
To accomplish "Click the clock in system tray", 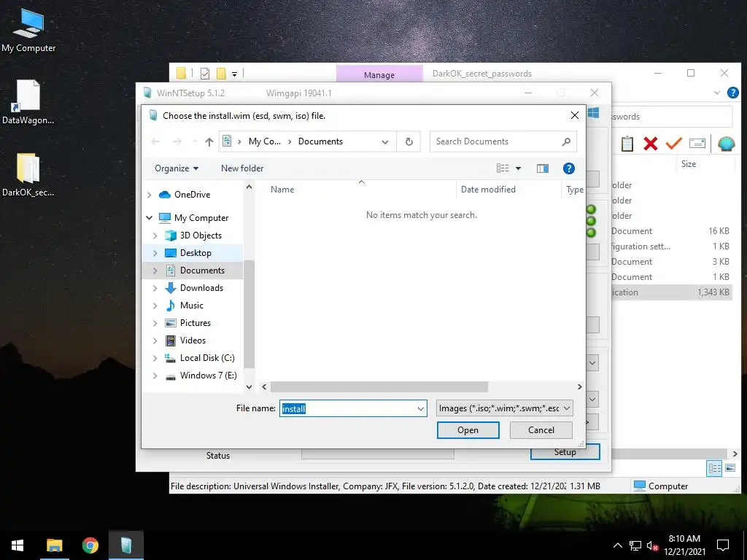I will [x=684, y=545].
